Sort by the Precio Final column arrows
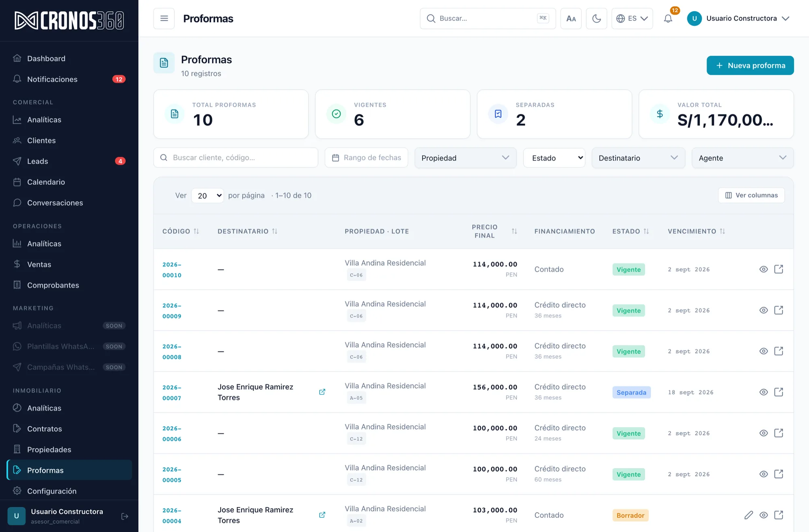This screenshot has height=532, width=809. tap(514, 231)
